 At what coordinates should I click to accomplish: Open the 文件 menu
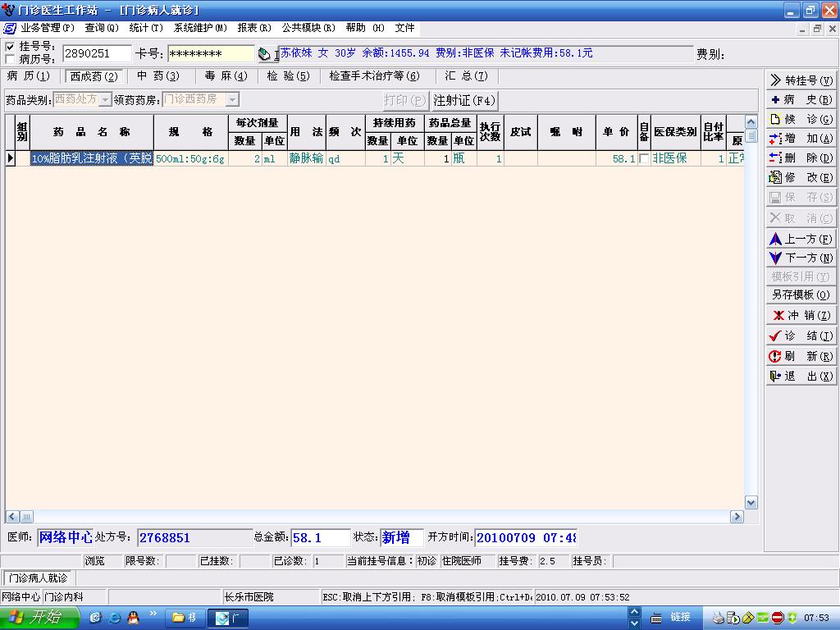[x=404, y=28]
